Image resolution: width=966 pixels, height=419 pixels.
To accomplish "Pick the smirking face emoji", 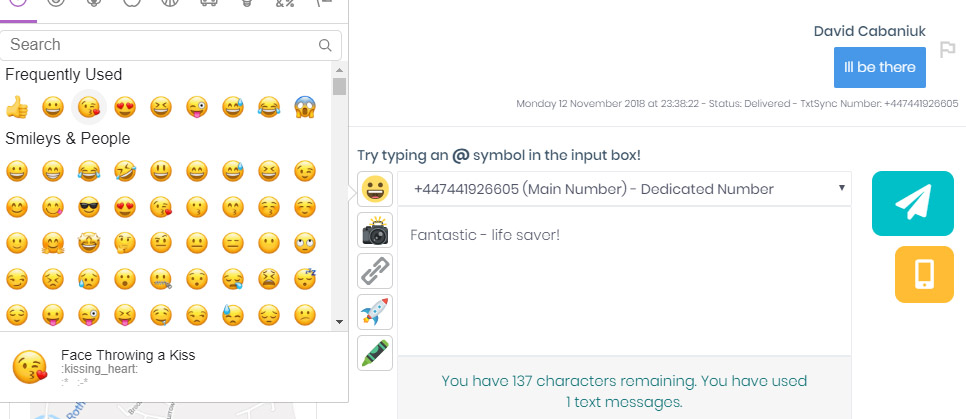I will tap(17, 279).
